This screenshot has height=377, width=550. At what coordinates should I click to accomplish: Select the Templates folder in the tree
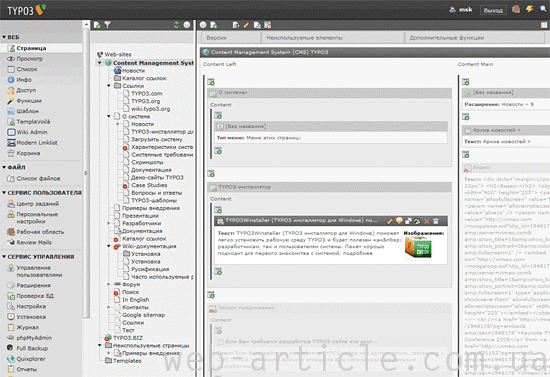pos(127,361)
